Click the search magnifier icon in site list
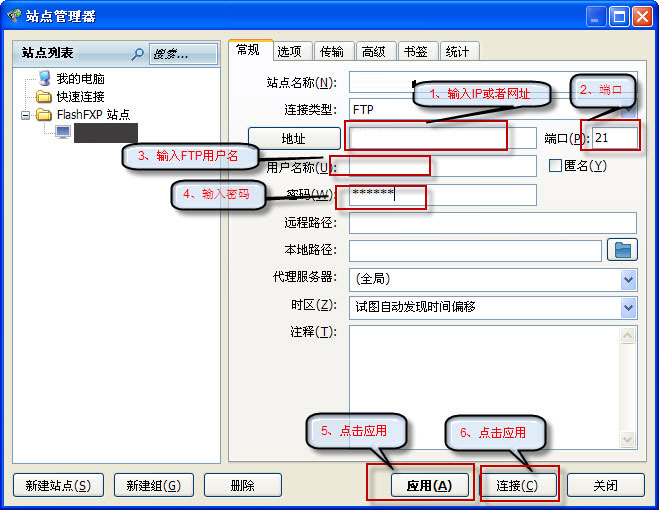 tap(137, 54)
